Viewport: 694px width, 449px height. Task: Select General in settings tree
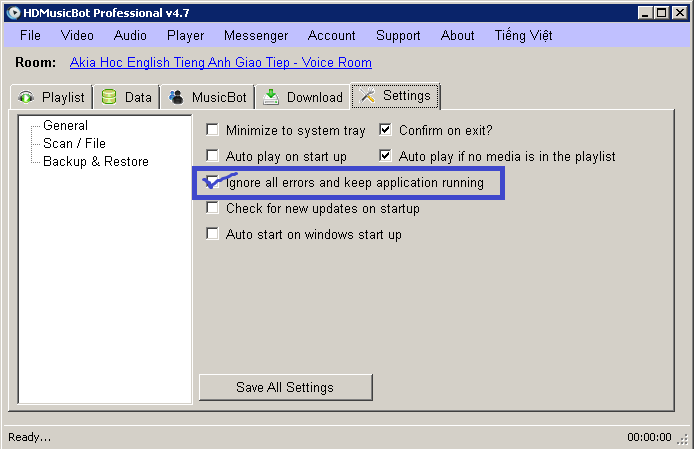(66, 125)
